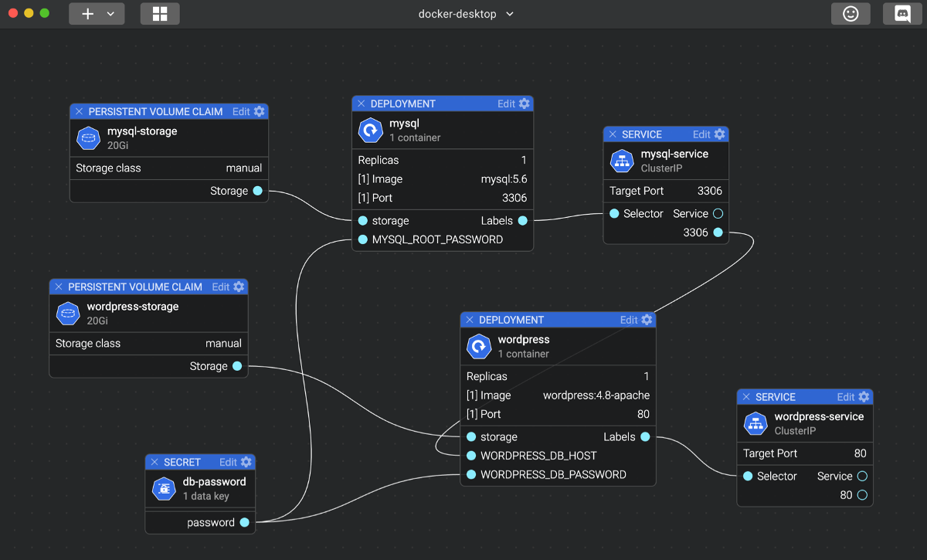Select the wordpress:4.8-apache image value
927x560 pixels.
(596, 395)
